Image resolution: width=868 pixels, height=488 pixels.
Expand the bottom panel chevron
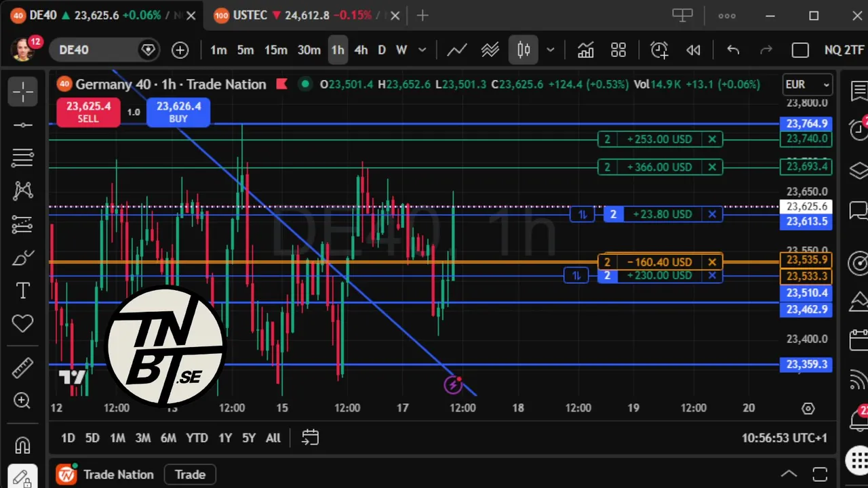click(789, 474)
